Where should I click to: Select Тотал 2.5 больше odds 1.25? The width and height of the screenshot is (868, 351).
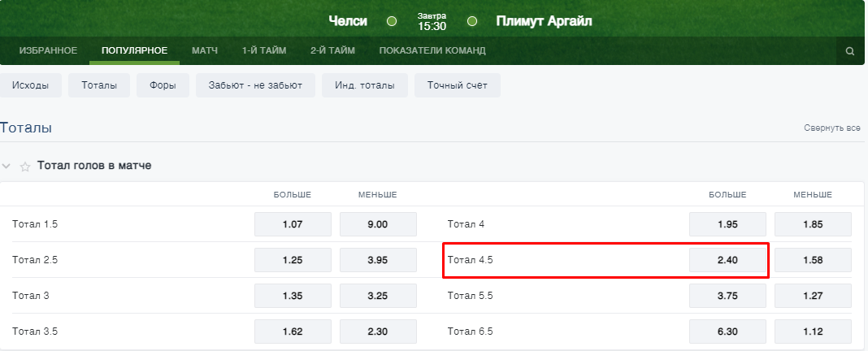293,260
